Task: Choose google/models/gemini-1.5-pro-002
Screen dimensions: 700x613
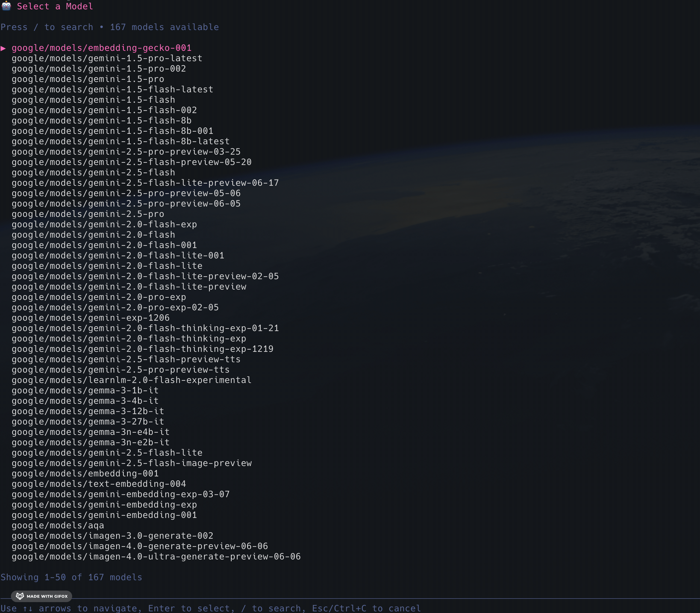Action: 99,69
